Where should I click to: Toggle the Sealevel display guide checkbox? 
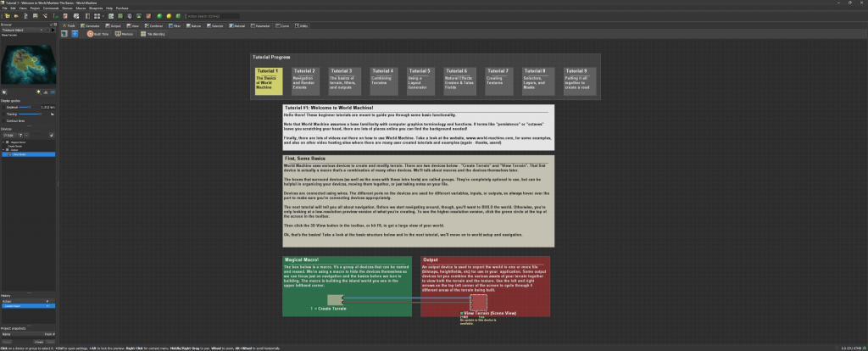click(3, 108)
